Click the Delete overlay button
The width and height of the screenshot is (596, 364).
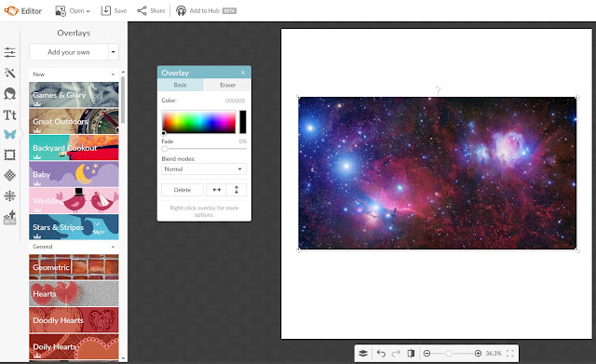(x=183, y=190)
